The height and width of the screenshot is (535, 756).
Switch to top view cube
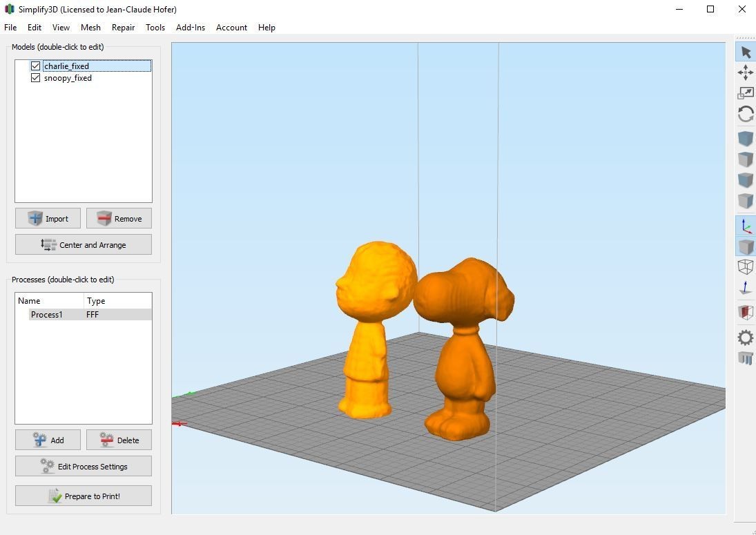pos(746,159)
